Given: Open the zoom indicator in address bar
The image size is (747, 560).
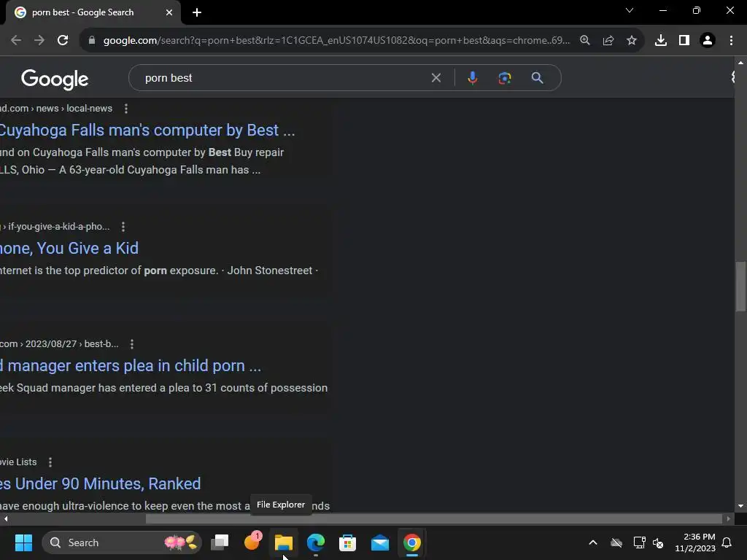Looking at the screenshot, I should point(584,41).
